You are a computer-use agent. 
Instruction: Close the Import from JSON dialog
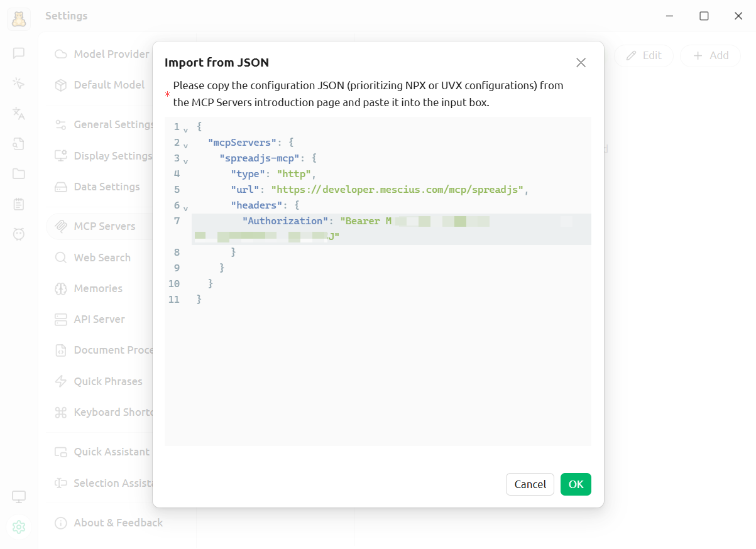[x=581, y=62]
